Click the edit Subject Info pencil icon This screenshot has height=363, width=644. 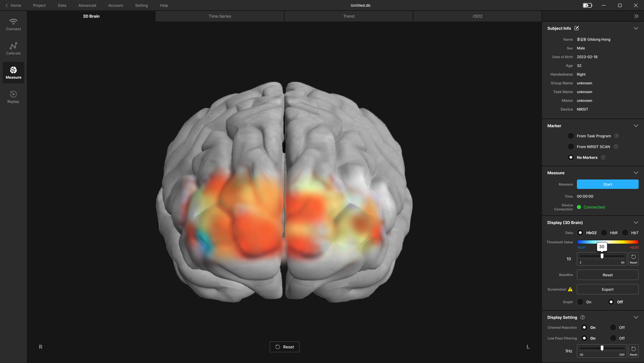(577, 28)
